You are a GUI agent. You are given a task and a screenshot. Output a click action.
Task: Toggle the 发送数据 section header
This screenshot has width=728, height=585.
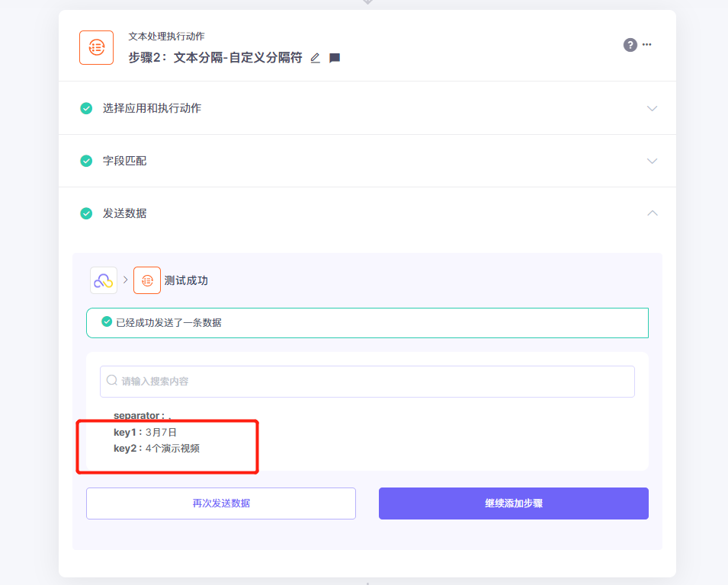(367, 213)
